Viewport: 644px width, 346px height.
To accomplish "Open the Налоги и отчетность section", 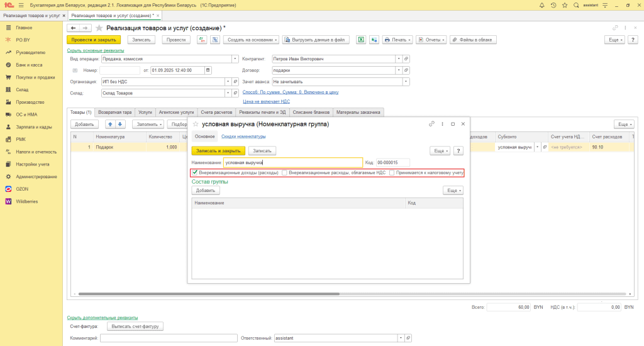I will [x=36, y=152].
